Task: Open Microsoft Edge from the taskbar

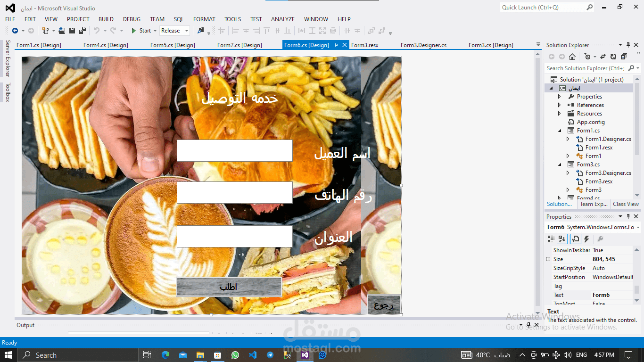Action: [165, 355]
